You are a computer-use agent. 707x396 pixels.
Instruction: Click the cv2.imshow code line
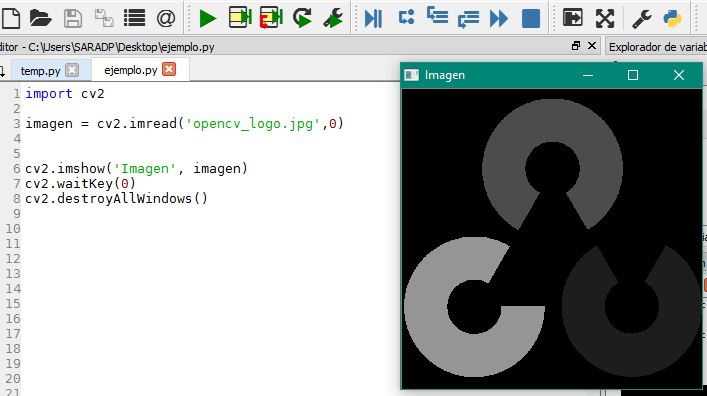click(136, 168)
